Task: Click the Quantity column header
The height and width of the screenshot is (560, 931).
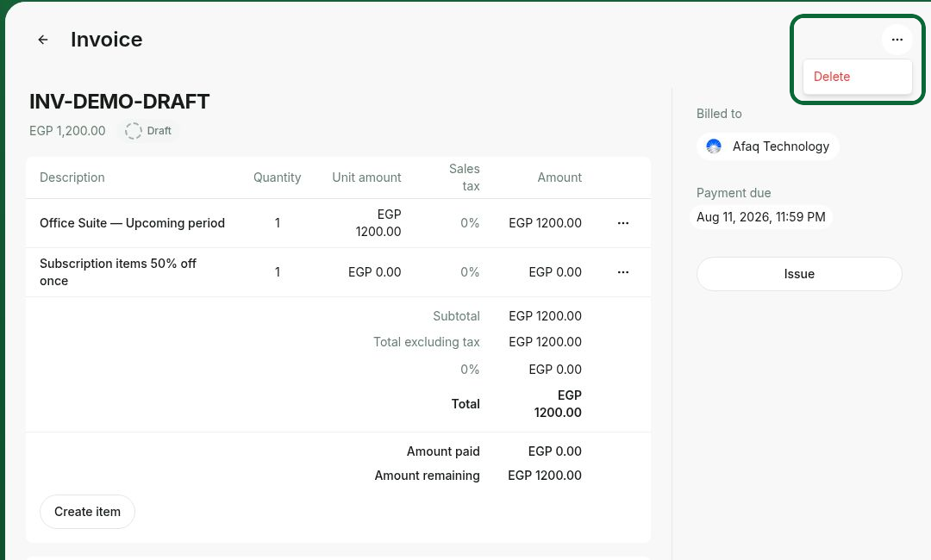Action: pos(278,177)
